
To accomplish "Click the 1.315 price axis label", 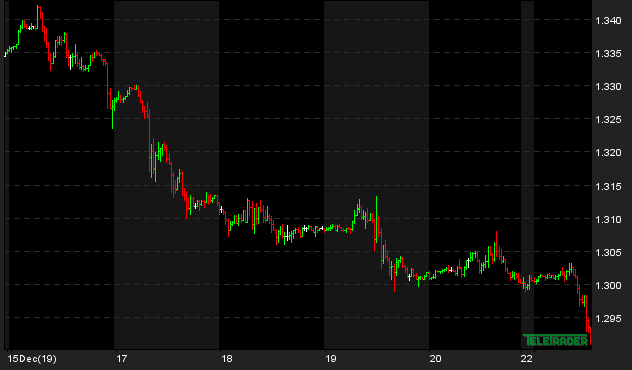I will click(608, 187).
